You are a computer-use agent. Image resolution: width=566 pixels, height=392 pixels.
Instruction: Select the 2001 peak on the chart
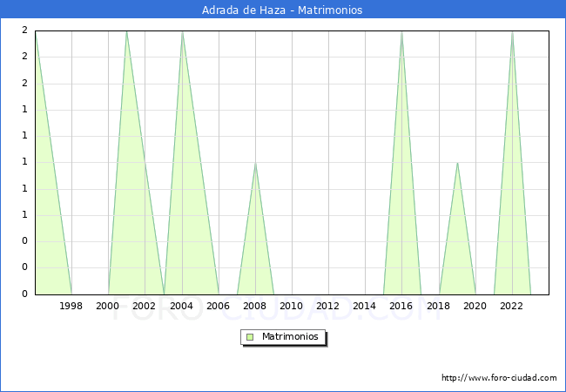127,31
